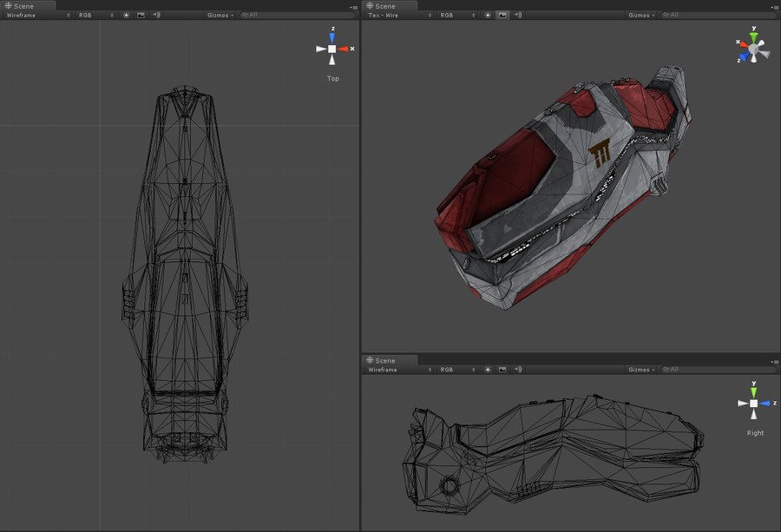This screenshot has width=781, height=532.
Task: Toggle scene lighting in the Top view panel
Action: (126, 15)
